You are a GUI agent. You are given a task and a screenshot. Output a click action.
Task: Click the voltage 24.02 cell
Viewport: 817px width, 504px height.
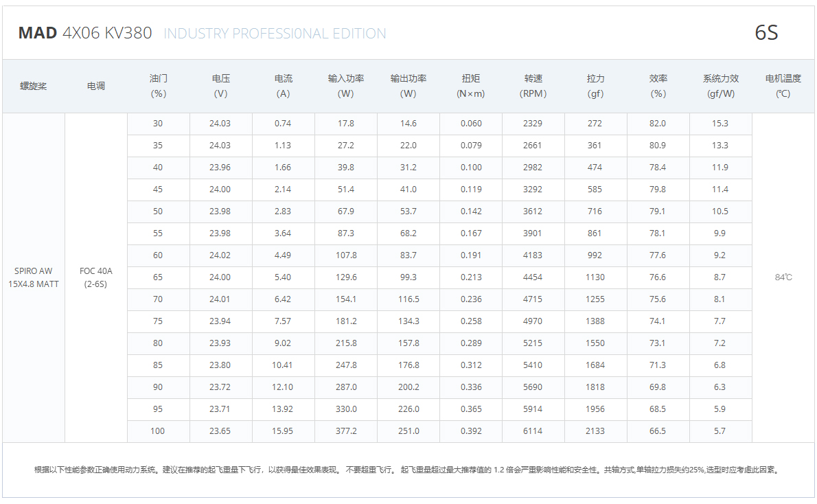[x=221, y=255]
